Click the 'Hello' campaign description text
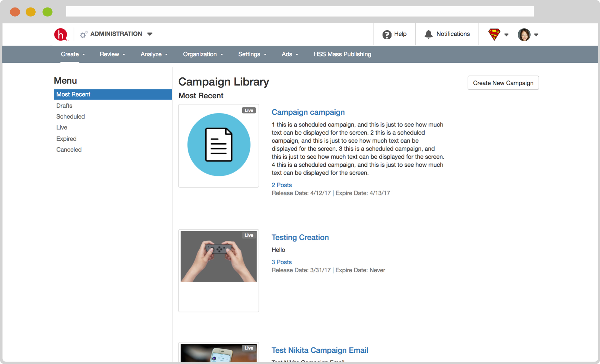The width and height of the screenshot is (600, 364). (x=278, y=250)
